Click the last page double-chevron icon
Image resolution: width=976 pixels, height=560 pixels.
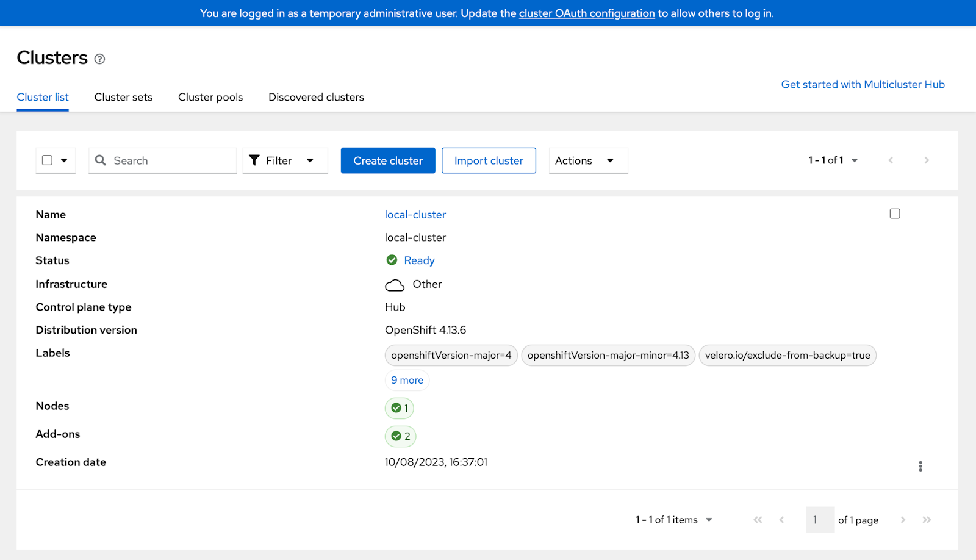tap(927, 519)
